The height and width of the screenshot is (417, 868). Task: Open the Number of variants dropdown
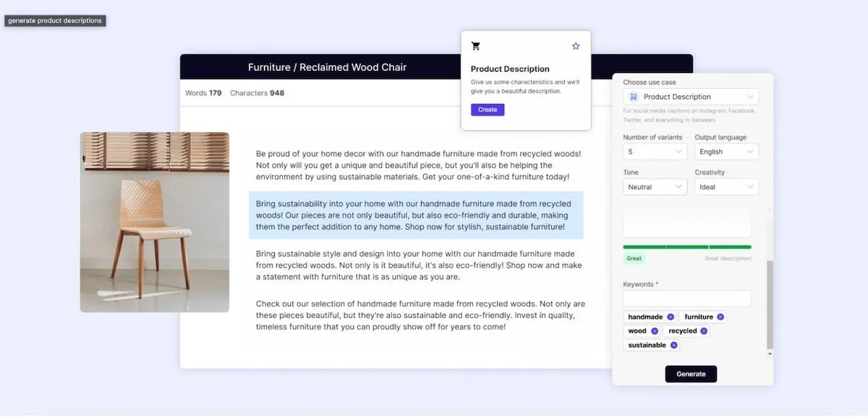[x=655, y=152]
